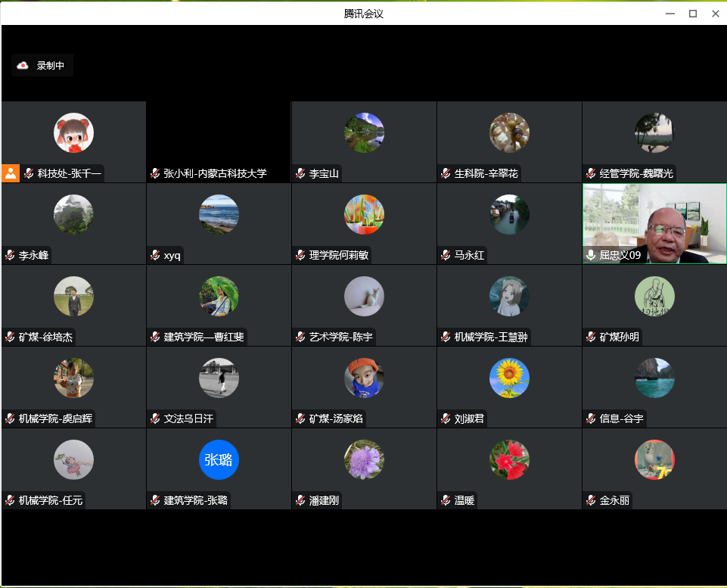Screen dimensions: 727x588
Task: Click the muted mic icon beside xyq
Action: 155,255
